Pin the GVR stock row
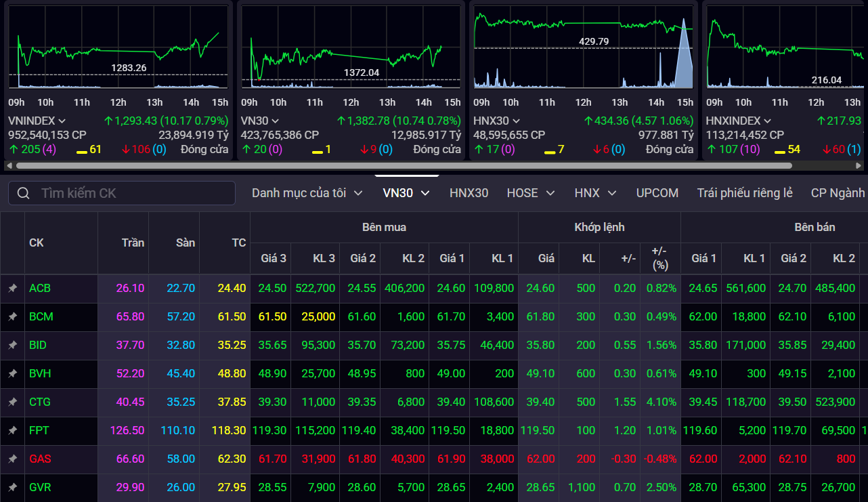 (12, 487)
